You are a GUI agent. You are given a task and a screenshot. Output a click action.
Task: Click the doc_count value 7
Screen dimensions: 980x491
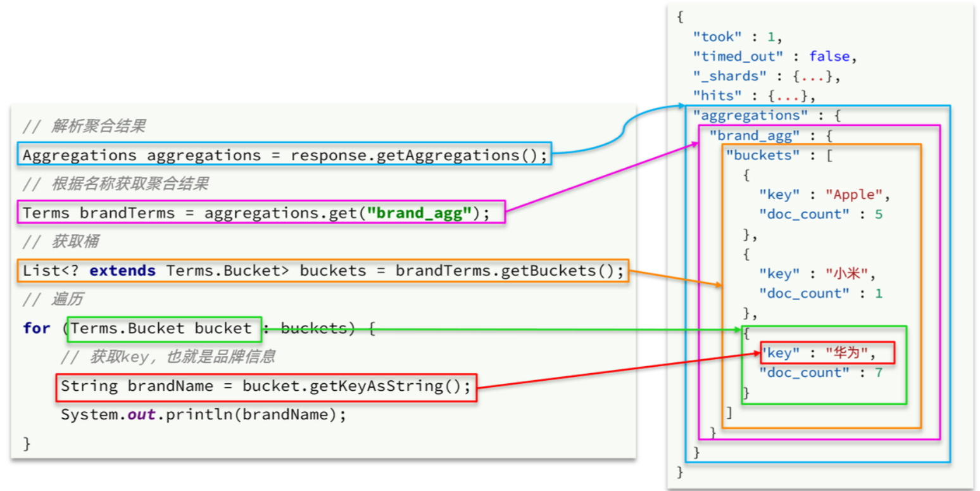click(x=878, y=373)
